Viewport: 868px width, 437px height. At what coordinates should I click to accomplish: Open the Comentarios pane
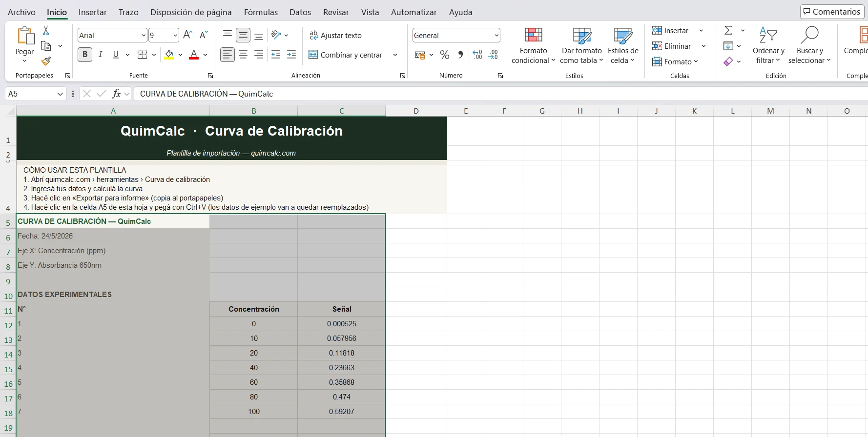[831, 12]
